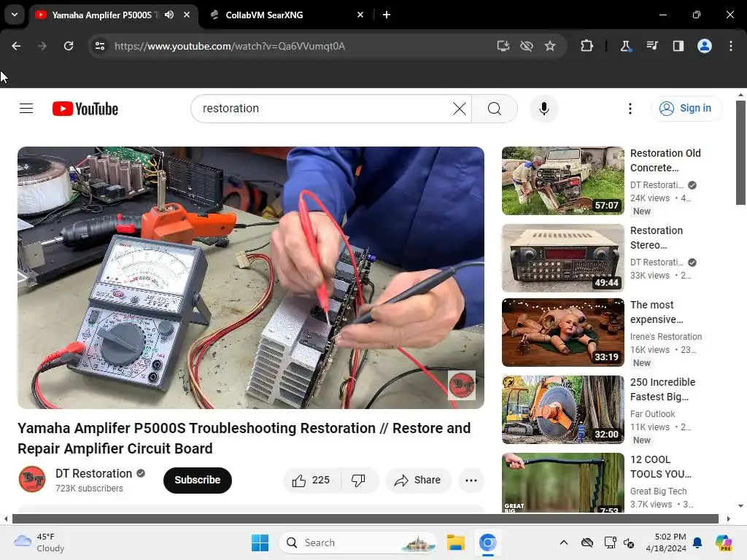Click the crossed-out eye tracking protection icon
This screenshot has height=560, width=747.
[527, 46]
